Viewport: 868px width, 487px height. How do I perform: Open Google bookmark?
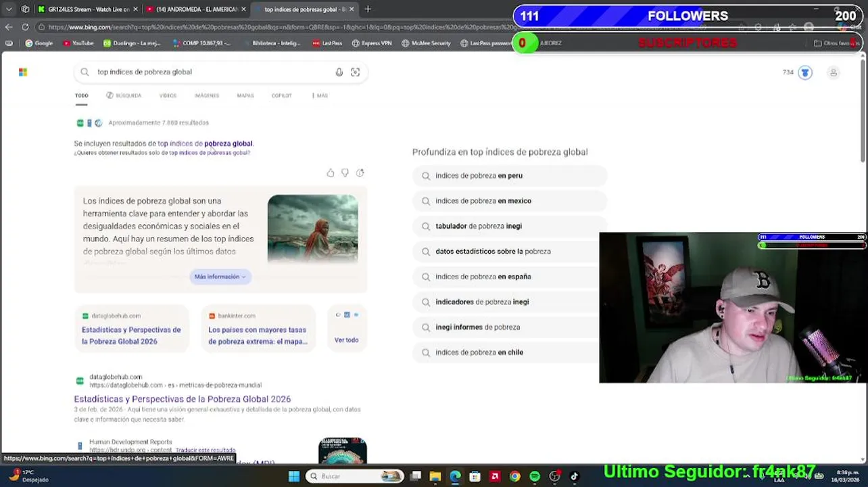point(39,43)
